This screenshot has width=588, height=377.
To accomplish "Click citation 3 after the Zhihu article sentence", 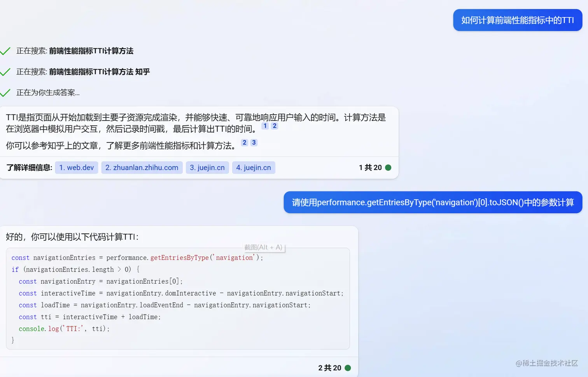I will pyautogui.click(x=254, y=143).
